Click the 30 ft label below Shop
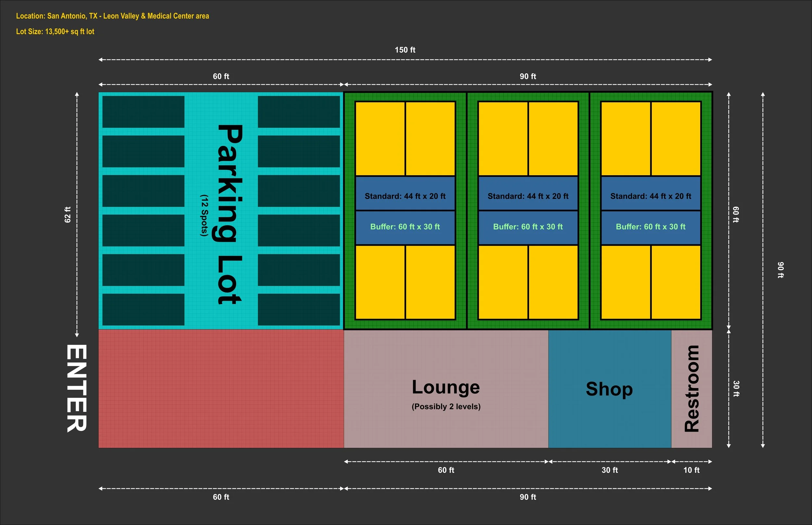This screenshot has height=525, width=812. click(x=610, y=470)
